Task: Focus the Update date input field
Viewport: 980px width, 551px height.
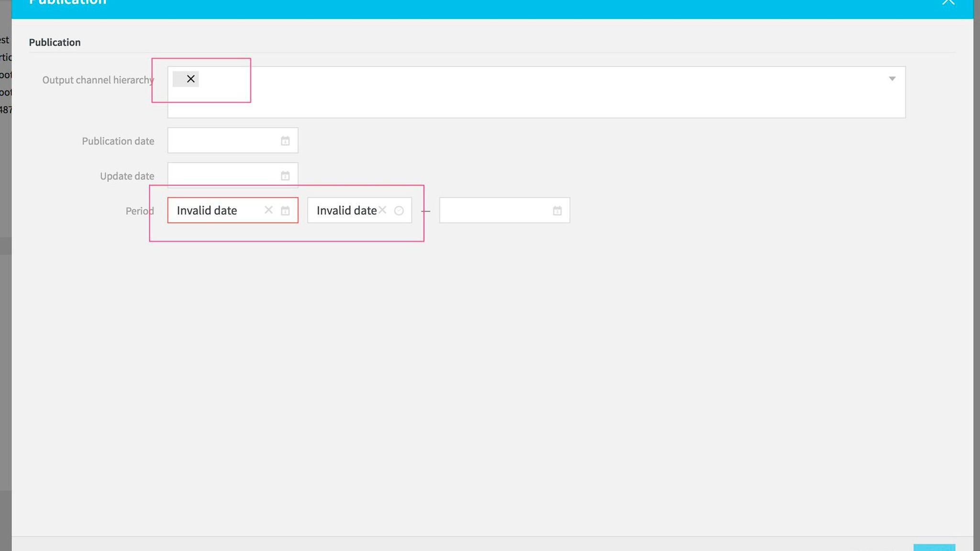Action: pos(223,176)
